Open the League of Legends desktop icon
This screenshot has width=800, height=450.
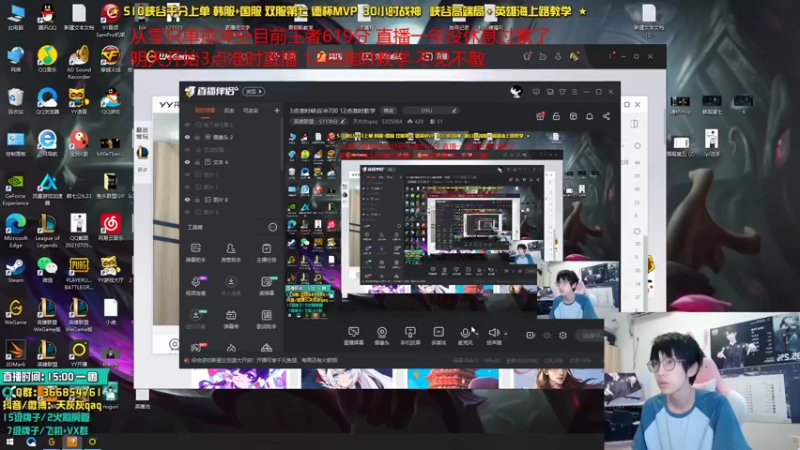pyautogui.click(x=47, y=232)
